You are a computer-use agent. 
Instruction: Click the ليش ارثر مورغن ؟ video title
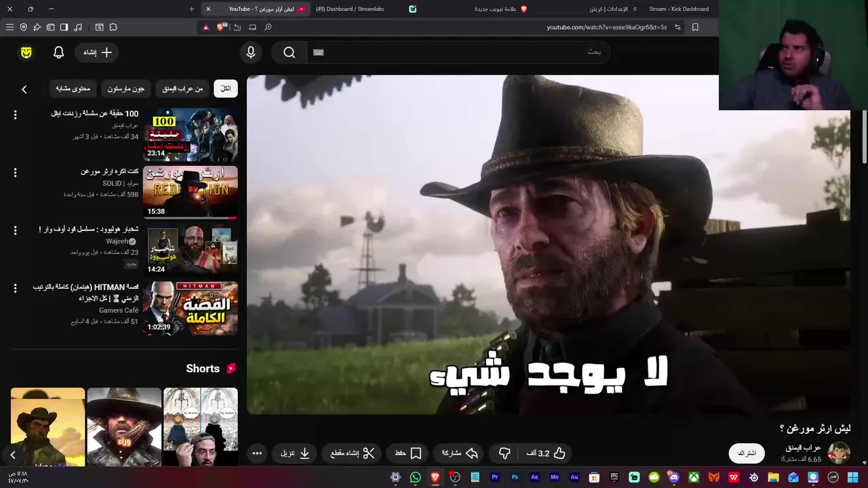[815, 428]
